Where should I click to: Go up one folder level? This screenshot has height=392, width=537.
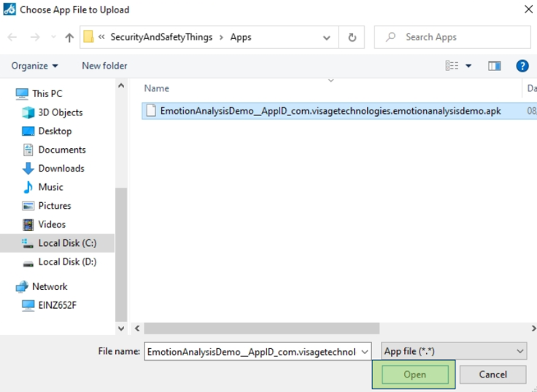[69, 37]
